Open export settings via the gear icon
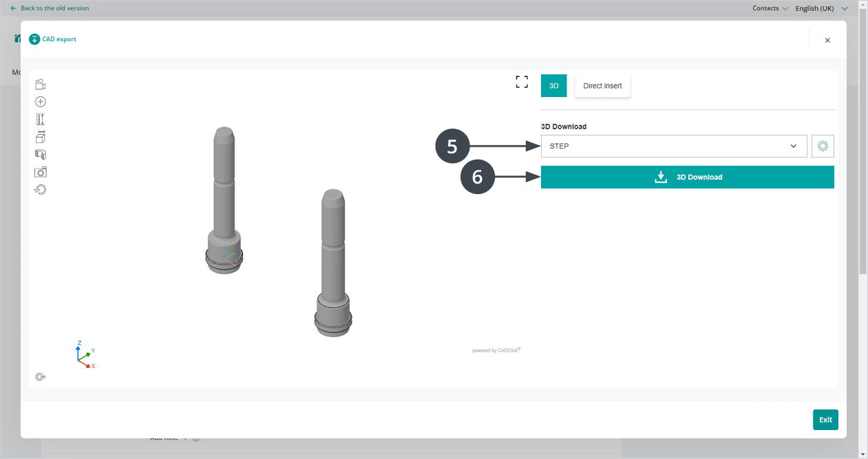 tap(823, 146)
